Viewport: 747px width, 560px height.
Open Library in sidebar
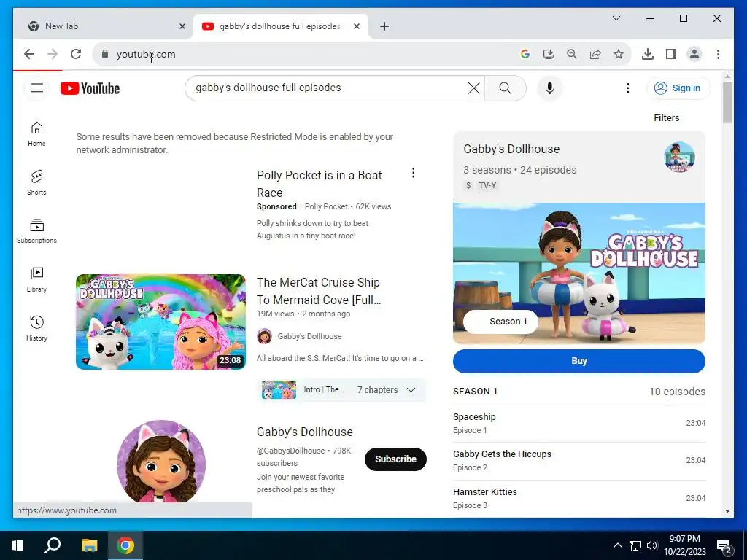(x=36, y=279)
